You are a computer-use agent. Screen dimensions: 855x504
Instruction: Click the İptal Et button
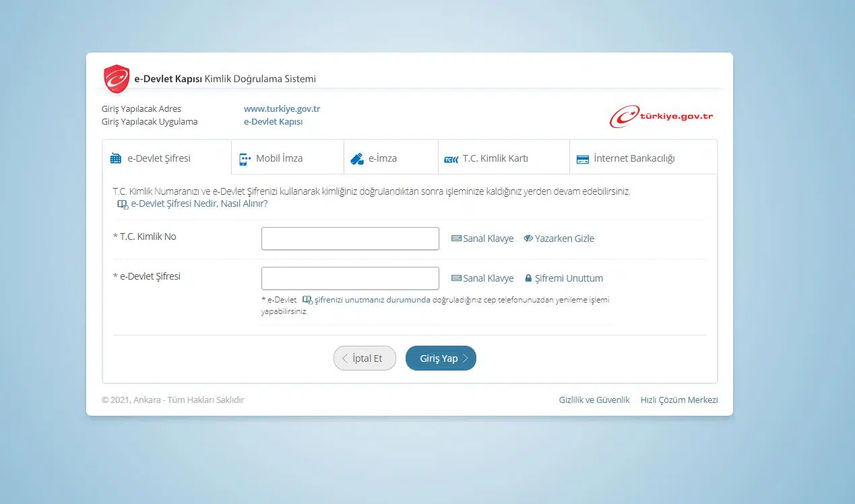point(365,358)
